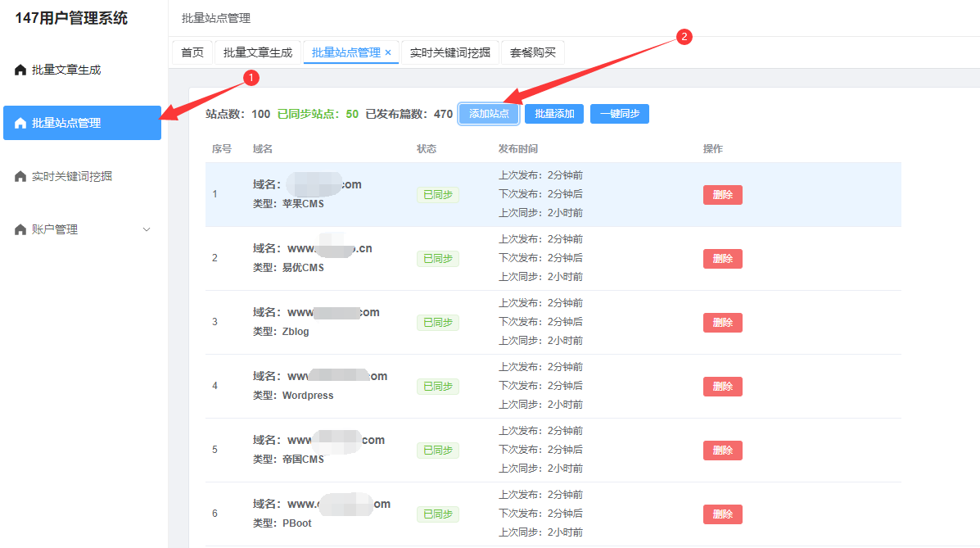Click 类型: Zblog text
The width and height of the screenshot is (980, 548).
281,332
